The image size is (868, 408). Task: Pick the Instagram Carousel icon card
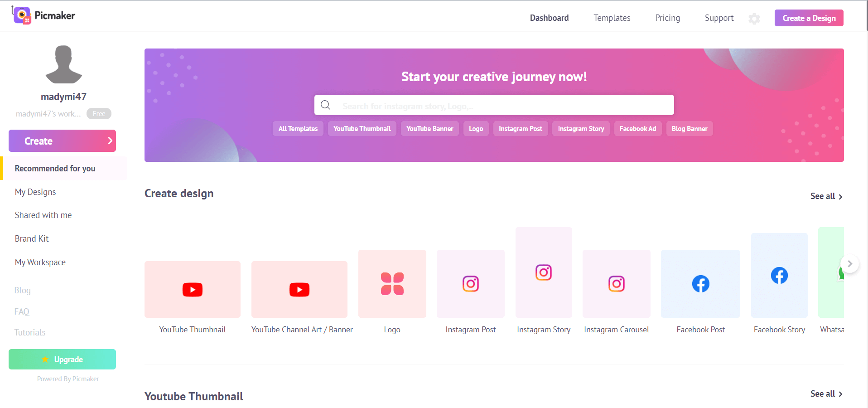[617, 284]
